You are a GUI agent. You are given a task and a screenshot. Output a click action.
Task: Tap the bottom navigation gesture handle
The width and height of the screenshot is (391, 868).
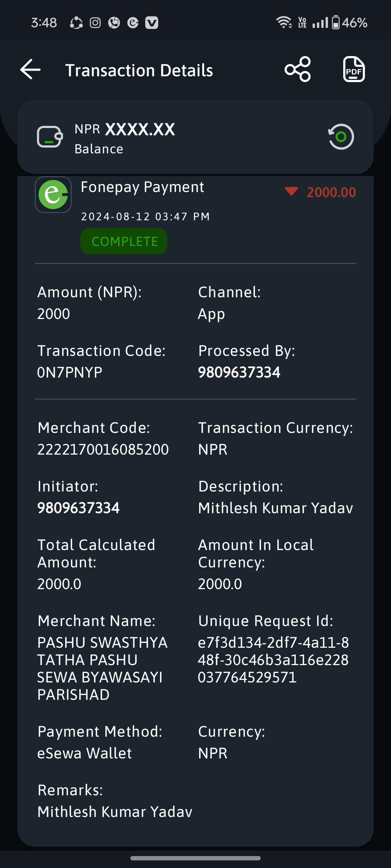tap(195, 858)
